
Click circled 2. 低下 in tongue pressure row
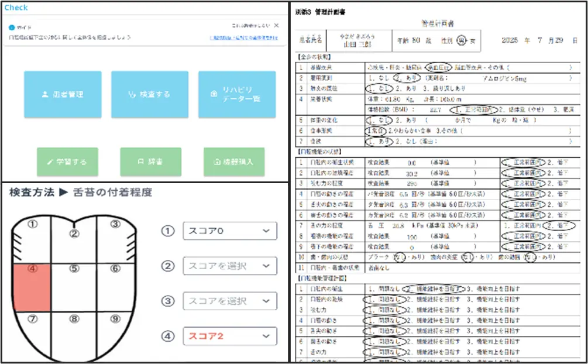click(559, 226)
